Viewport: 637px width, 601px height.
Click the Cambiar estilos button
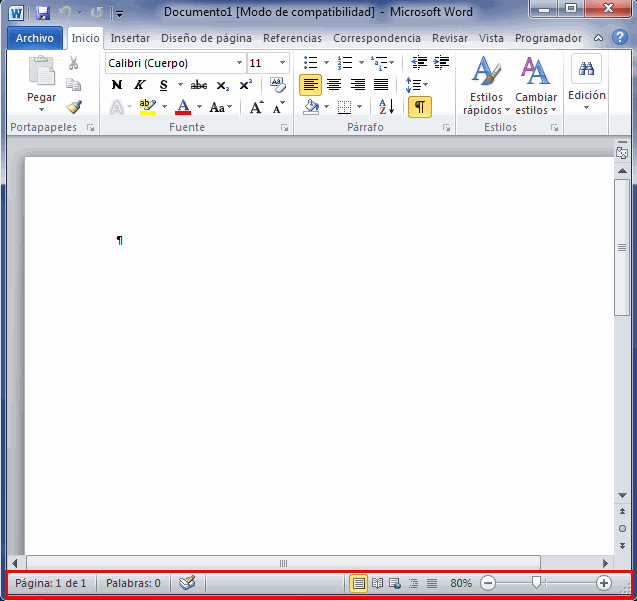coord(536,85)
